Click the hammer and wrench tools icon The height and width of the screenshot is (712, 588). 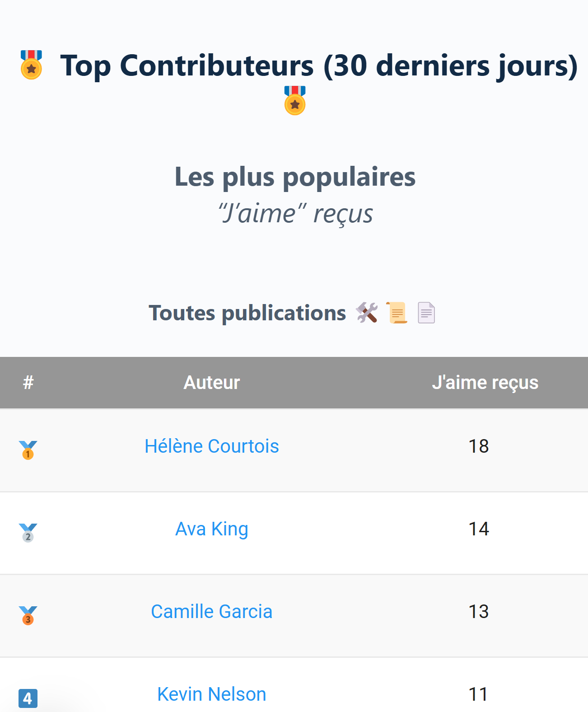point(367,313)
